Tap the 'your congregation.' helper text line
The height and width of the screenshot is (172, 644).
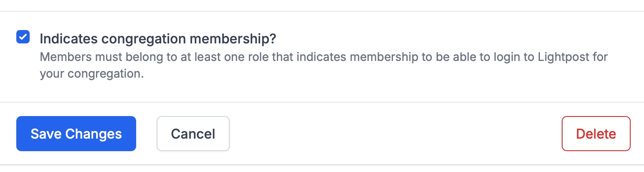coord(91,74)
